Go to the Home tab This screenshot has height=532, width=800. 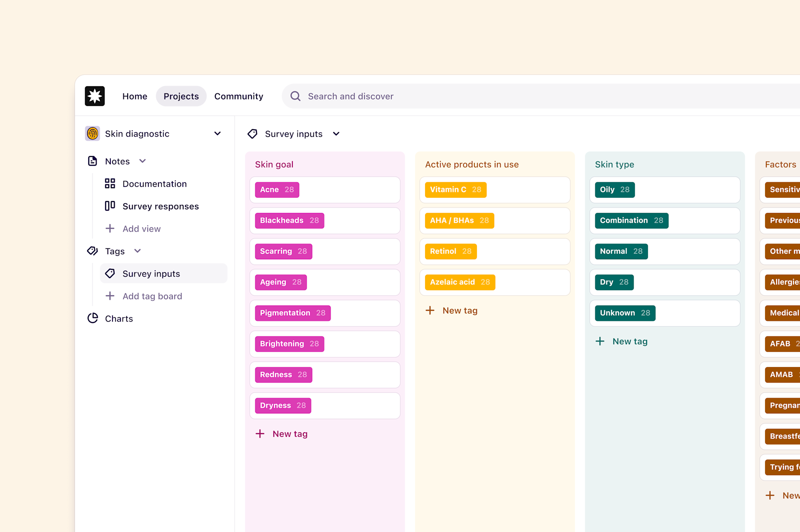pyautogui.click(x=135, y=96)
